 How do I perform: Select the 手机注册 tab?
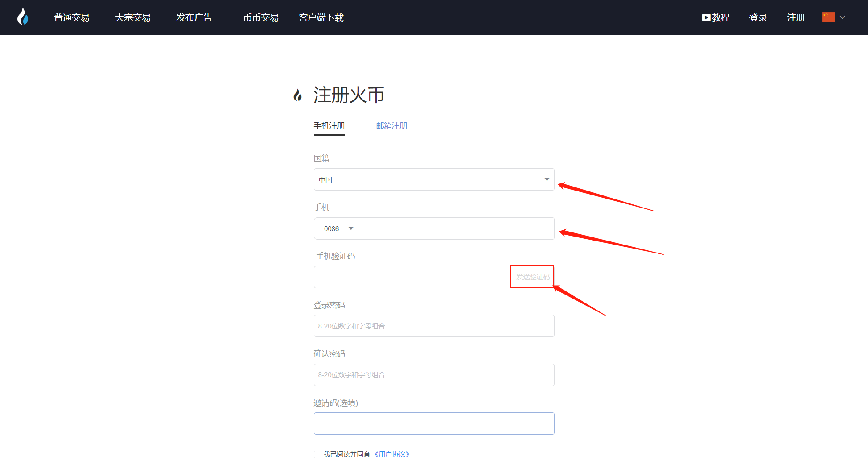point(329,126)
